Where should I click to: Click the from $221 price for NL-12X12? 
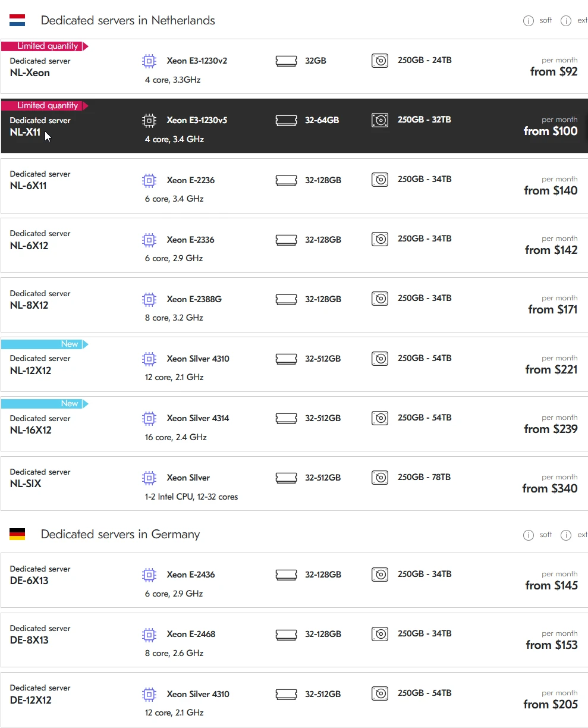pyautogui.click(x=551, y=369)
